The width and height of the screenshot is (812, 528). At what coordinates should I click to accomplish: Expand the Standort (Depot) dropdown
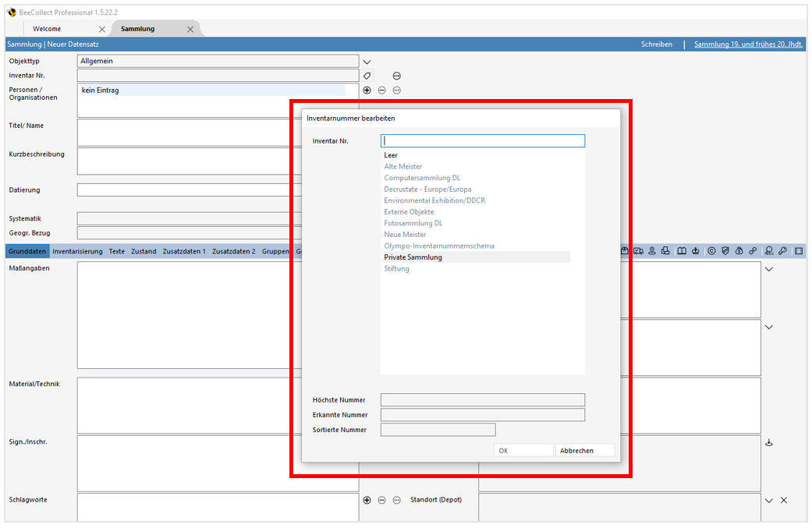pyautogui.click(x=769, y=500)
